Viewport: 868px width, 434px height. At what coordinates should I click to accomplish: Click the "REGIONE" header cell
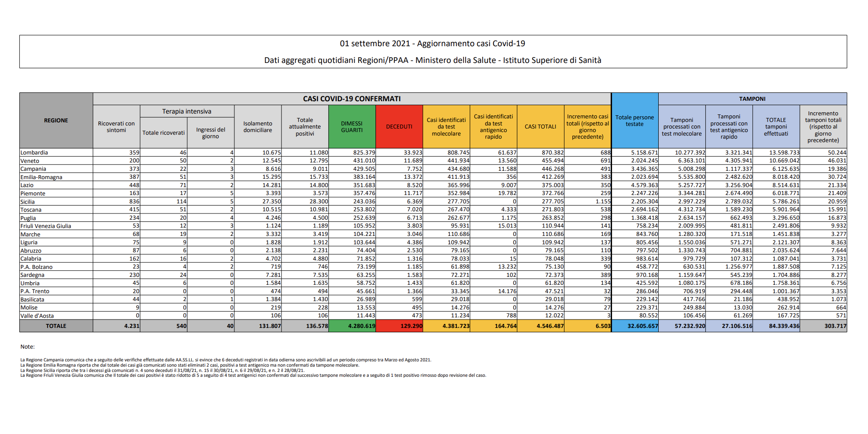coord(56,121)
